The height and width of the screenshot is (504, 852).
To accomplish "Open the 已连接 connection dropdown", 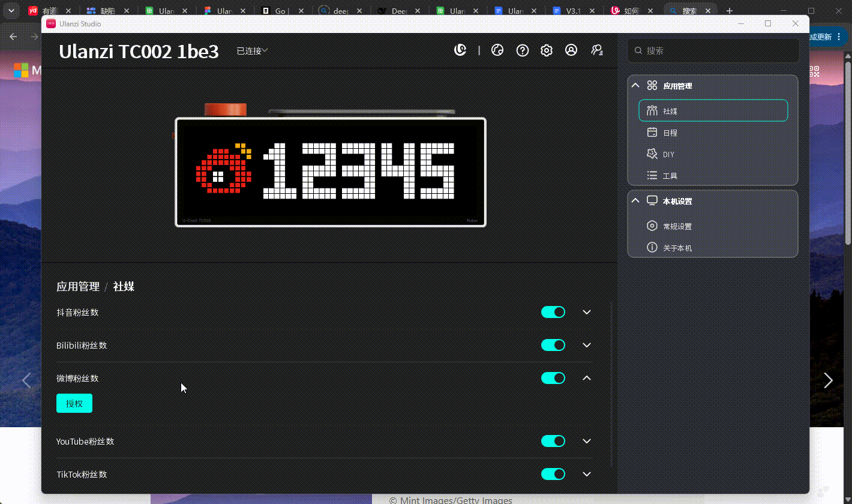I will [x=252, y=51].
